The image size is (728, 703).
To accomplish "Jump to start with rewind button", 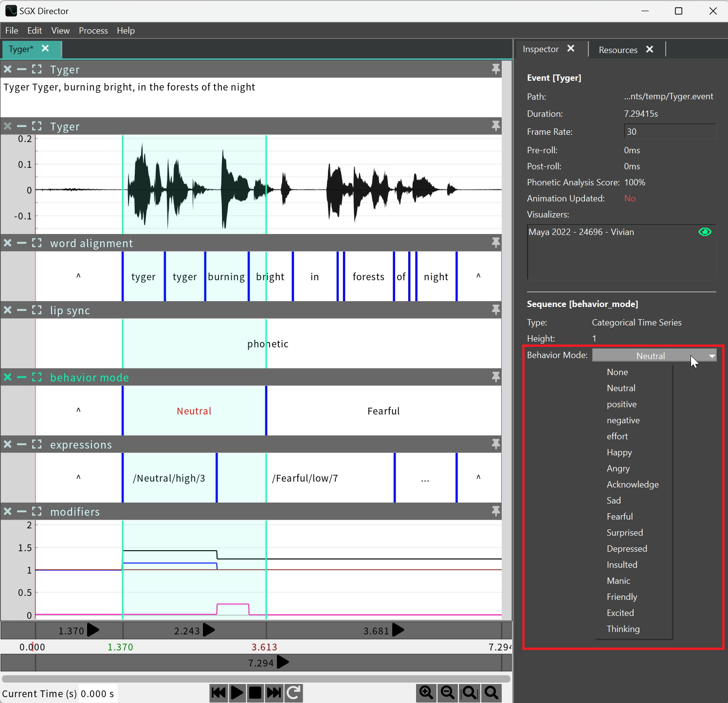I will 218,692.
